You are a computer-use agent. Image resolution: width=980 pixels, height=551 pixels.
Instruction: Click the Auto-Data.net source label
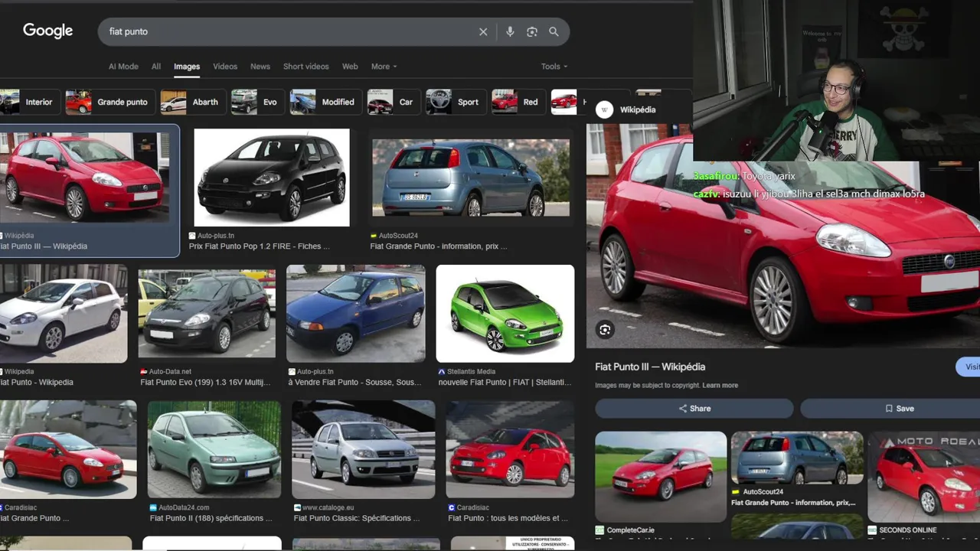pyautogui.click(x=170, y=371)
